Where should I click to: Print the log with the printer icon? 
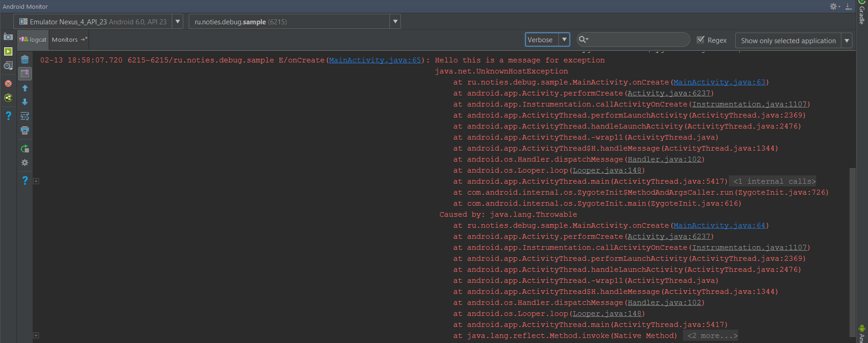pyautogui.click(x=25, y=130)
